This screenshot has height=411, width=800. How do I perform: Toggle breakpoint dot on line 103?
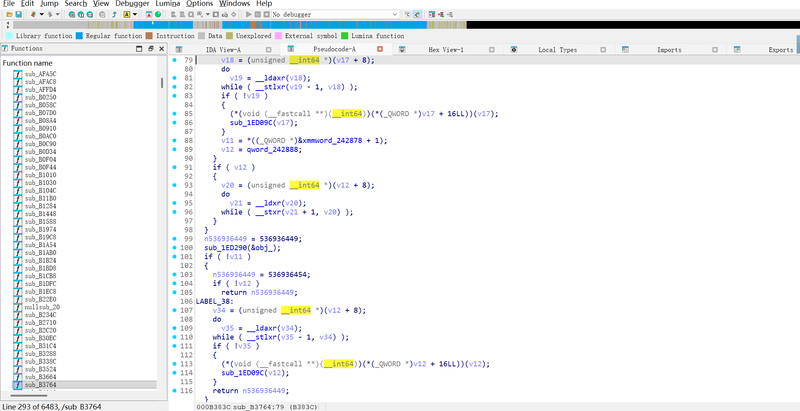coord(175,274)
